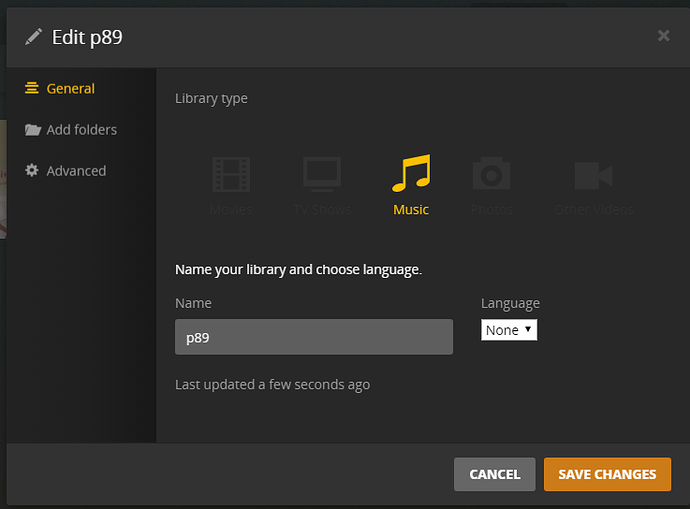The width and height of the screenshot is (690, 509).
Task: Choose the Other Videos camcorder icon
Action: tap(593, 175)
